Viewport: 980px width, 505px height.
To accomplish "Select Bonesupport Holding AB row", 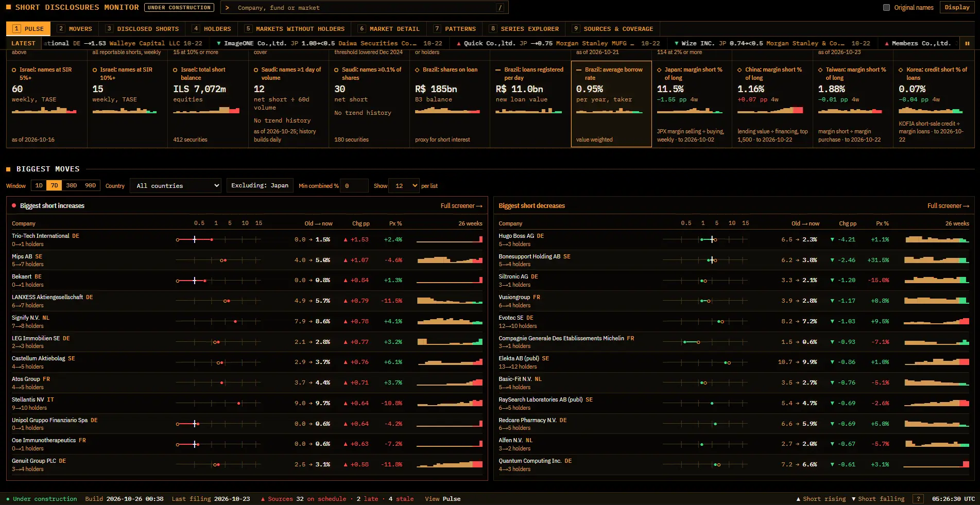I will point(734,260).
